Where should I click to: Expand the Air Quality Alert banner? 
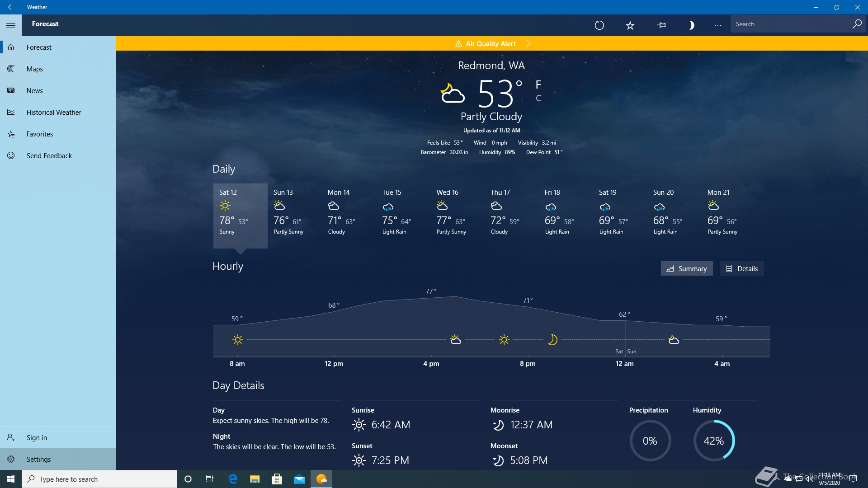492,44
